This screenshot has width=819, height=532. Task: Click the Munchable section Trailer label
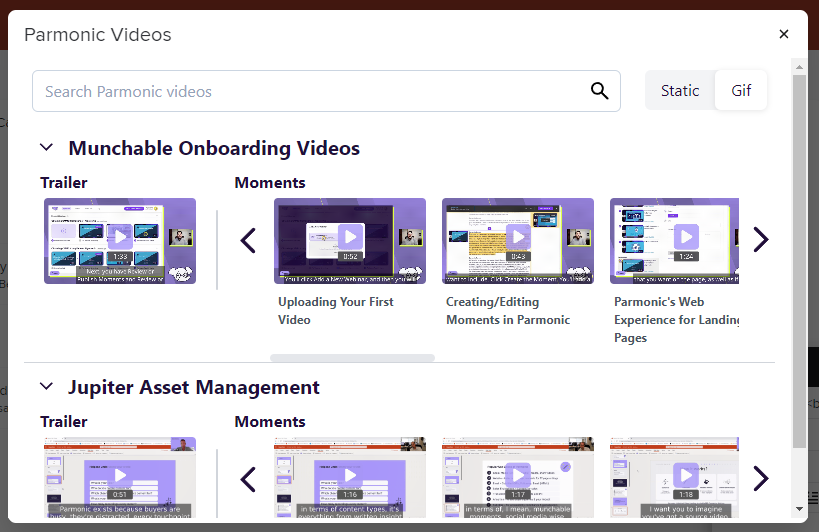[64, 183]
